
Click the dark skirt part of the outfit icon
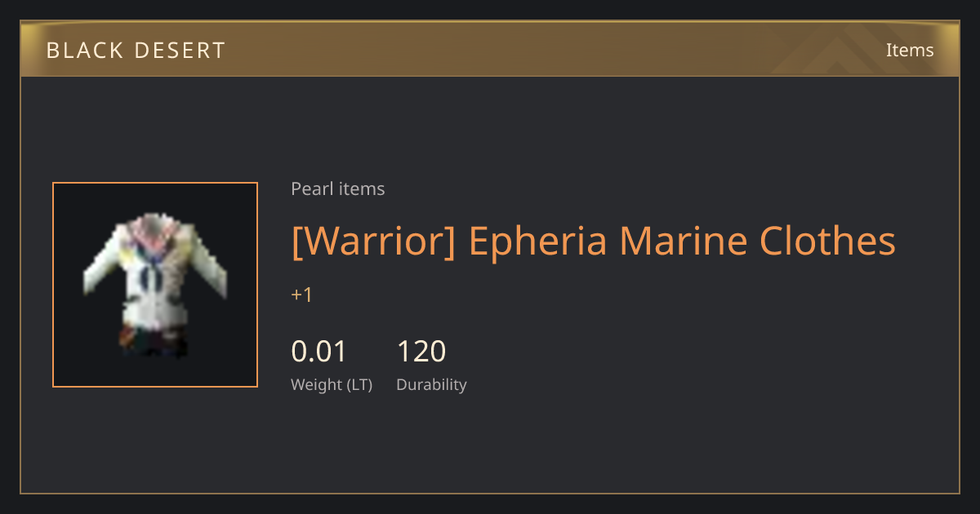[x=154, y=342]
